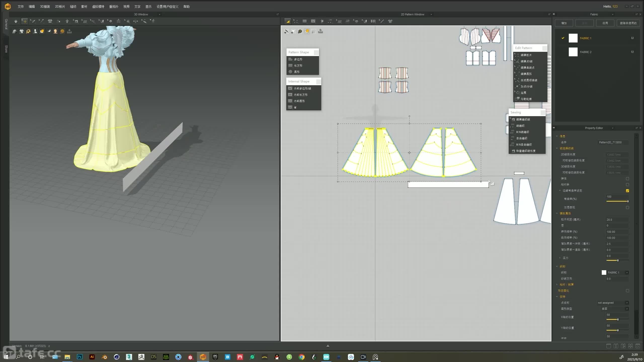Image resolution: width=644 pixels, height=362 pixels.
Task: Click the info display icon in 2D window
Action: click(300, 31)
